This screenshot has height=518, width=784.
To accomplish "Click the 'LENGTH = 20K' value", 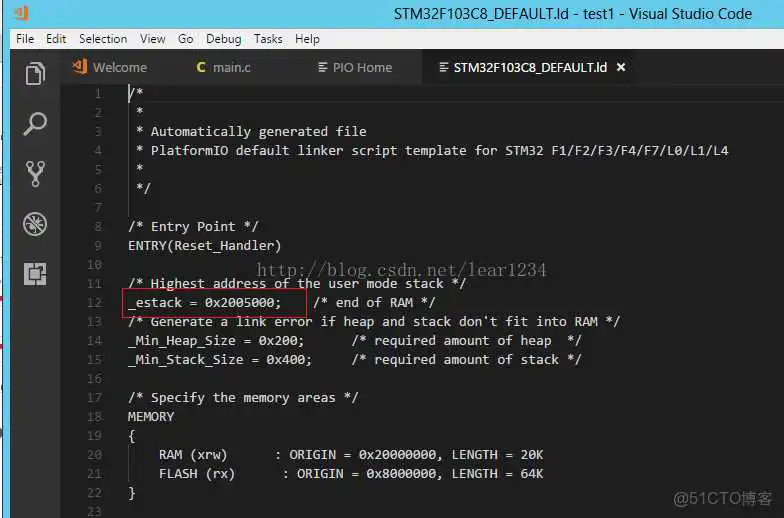I will [x=497, y=454].
